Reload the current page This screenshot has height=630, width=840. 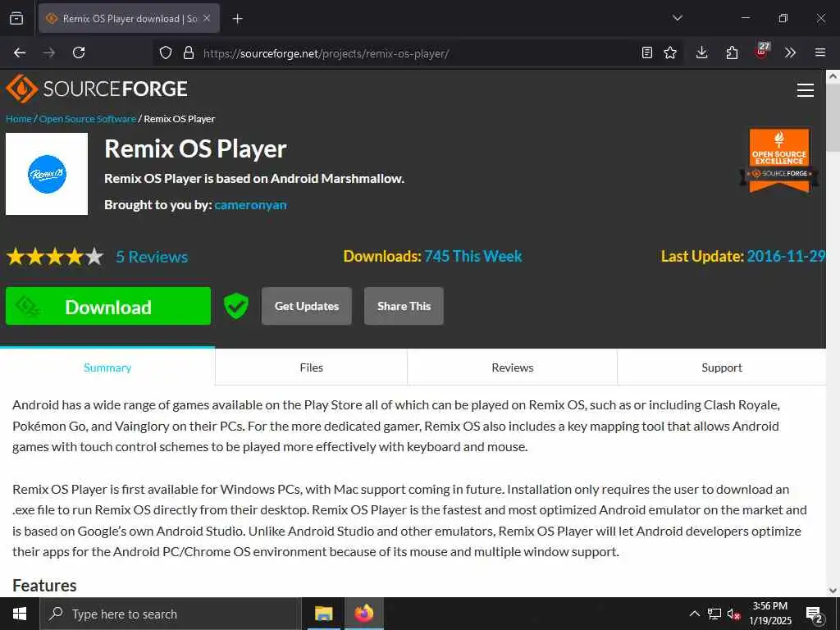(79, 52)
